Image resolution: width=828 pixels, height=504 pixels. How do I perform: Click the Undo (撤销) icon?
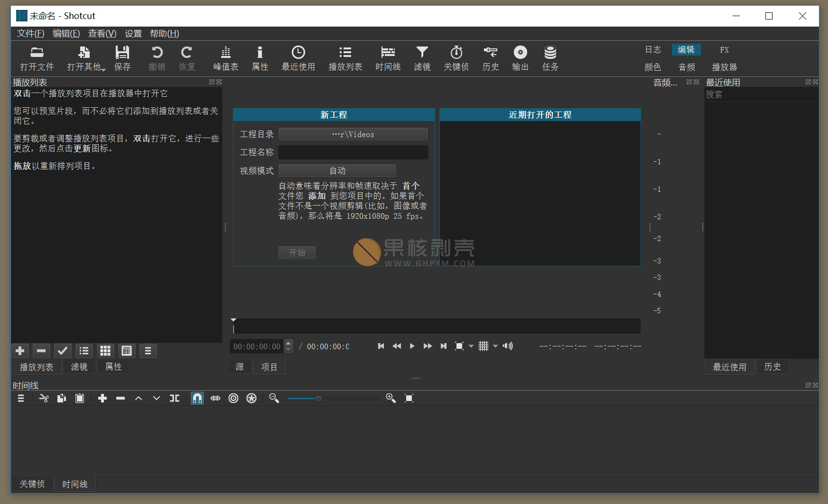click(157, 58)
